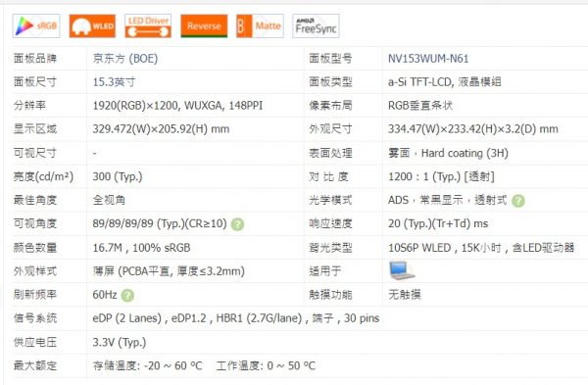Open the 15.3英寸 panel size link
Screen dimensions: 588x385
click(x=114, y=82)
